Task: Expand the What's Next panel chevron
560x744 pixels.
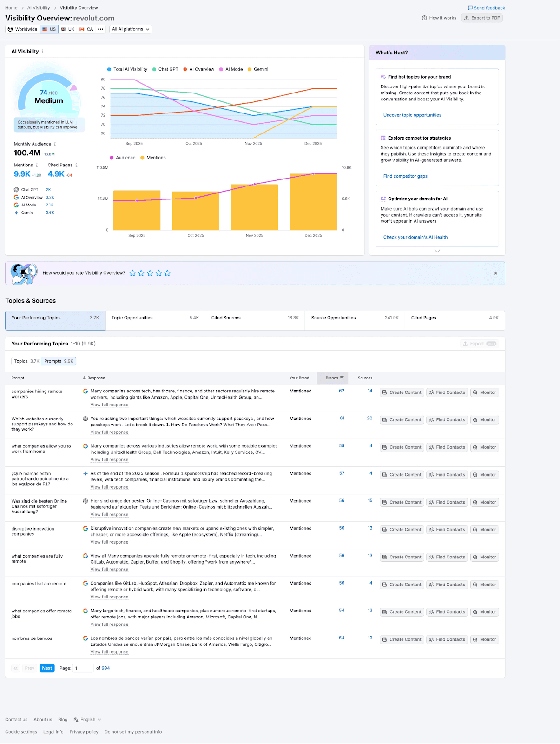Action: (437, 251)
